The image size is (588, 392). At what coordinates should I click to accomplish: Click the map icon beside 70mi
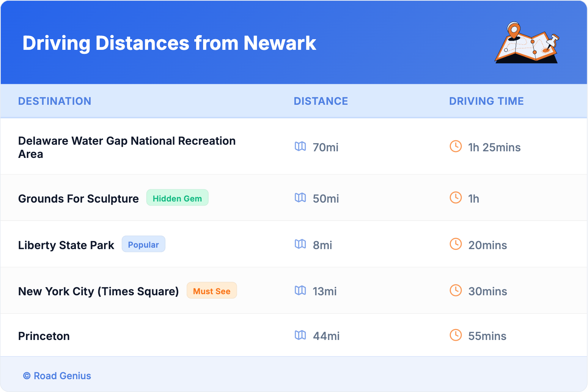pos(300,147)
